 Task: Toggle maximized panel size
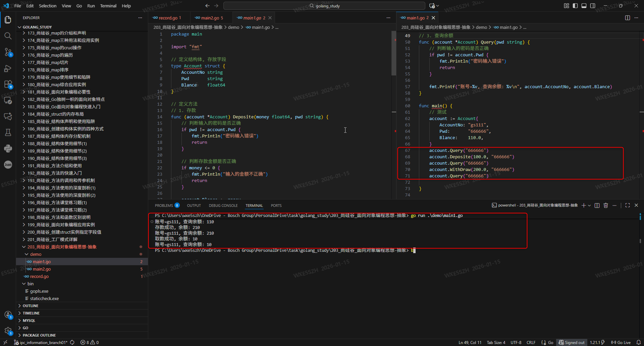point(628,206)
